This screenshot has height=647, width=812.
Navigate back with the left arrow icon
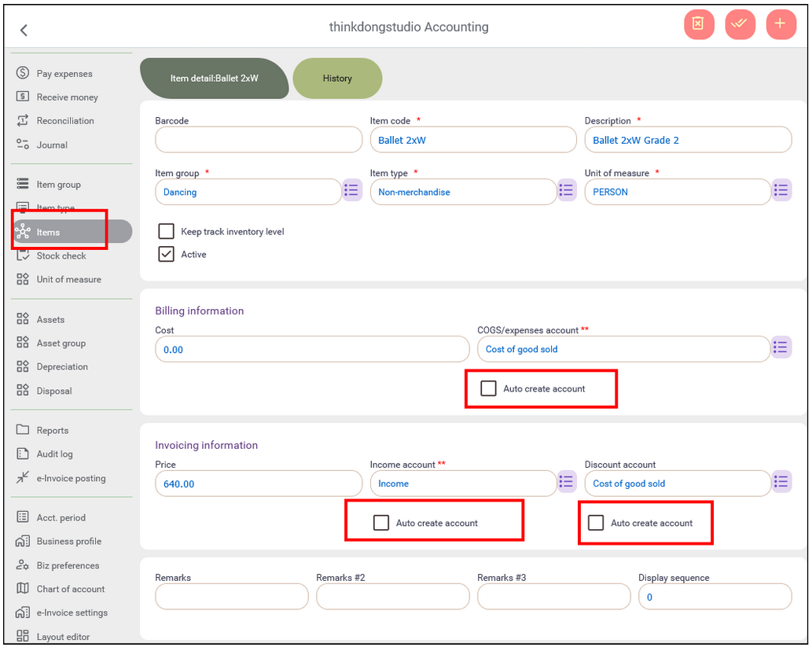[x=23, y=30]
